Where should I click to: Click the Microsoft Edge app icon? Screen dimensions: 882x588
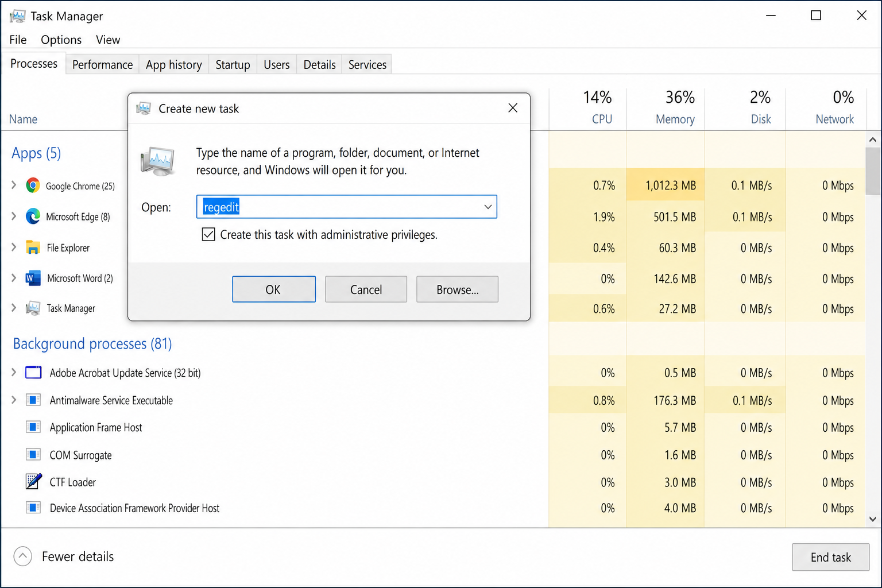point(33,216)
